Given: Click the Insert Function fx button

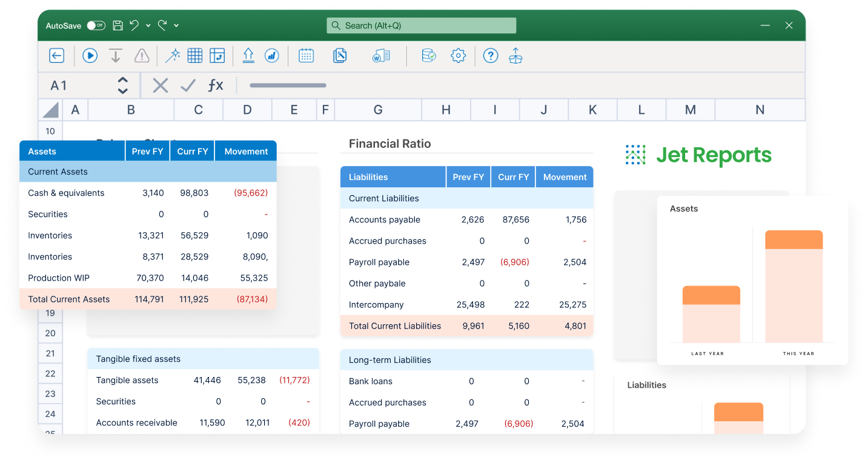Looking at the screenshot, I should point(216,85).
